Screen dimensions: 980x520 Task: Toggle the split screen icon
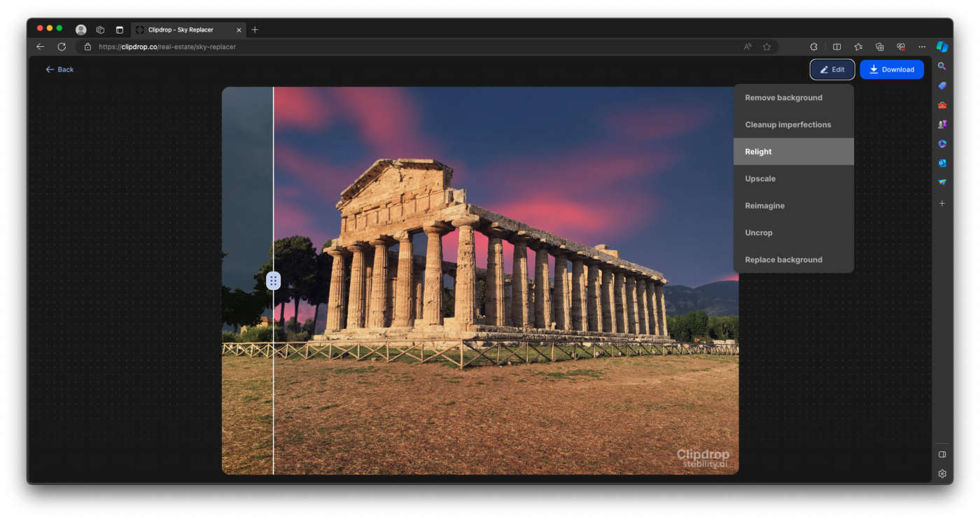[x=836, y=47]
